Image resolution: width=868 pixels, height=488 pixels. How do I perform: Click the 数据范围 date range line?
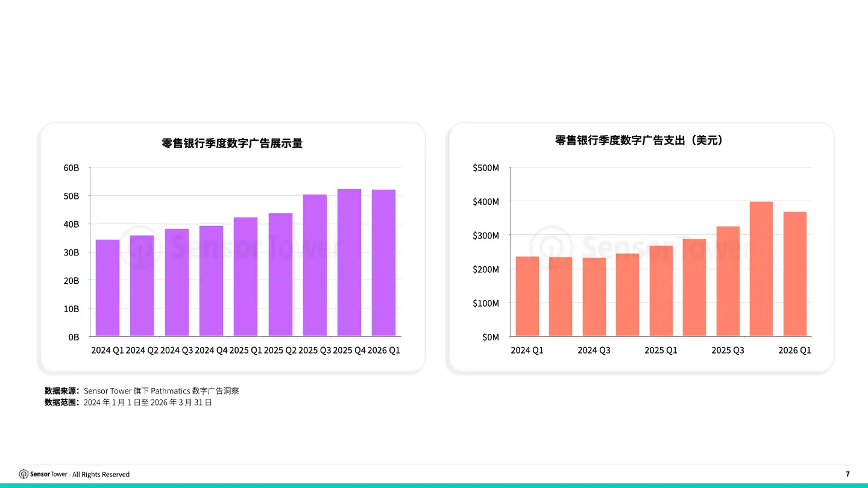[128, 402]
